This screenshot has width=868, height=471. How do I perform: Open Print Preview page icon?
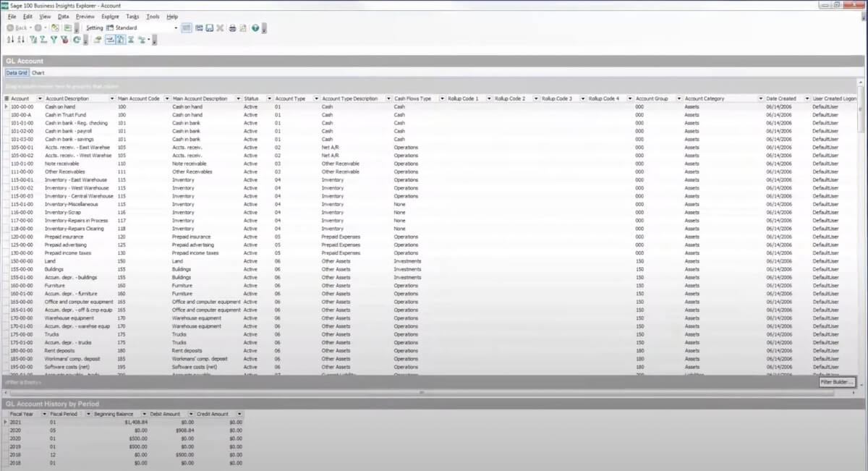point(243,27)
